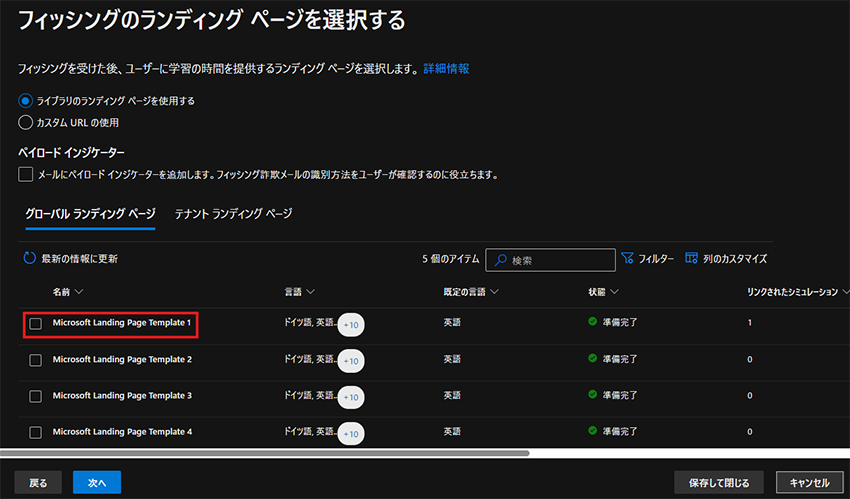Image resolution: width=850 pixels, height=499 pixels.
Task: Click 準備完了 status text for Template 3
Action: click(620, 396)
